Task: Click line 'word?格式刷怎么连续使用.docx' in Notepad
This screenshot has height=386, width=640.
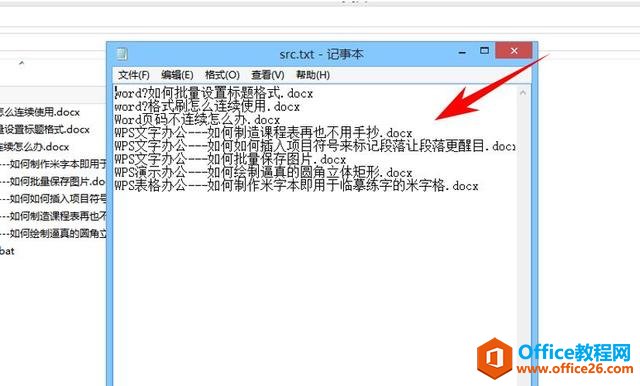Action: point(207,106)
